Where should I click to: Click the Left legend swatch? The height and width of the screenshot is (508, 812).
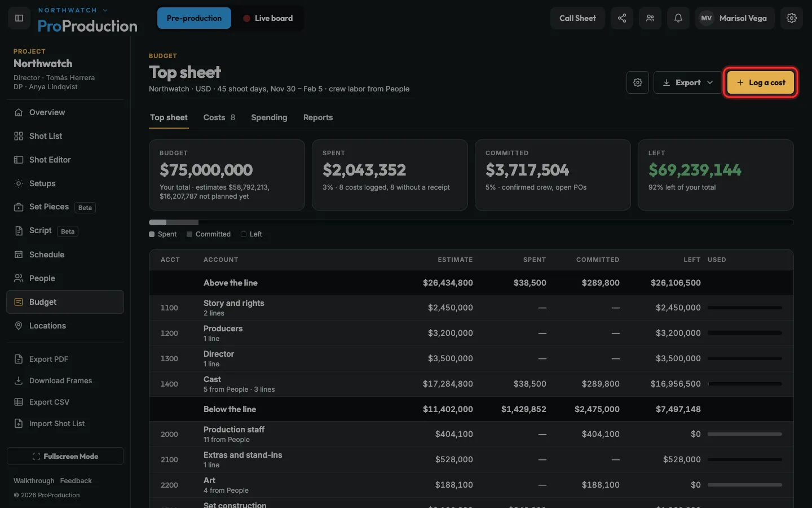tap(244, 234)
